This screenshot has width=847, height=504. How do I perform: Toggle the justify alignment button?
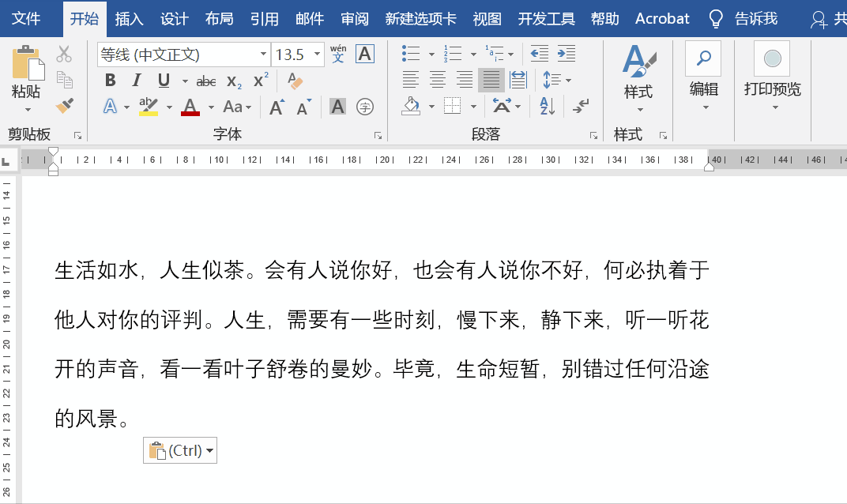tap(491, 81)
